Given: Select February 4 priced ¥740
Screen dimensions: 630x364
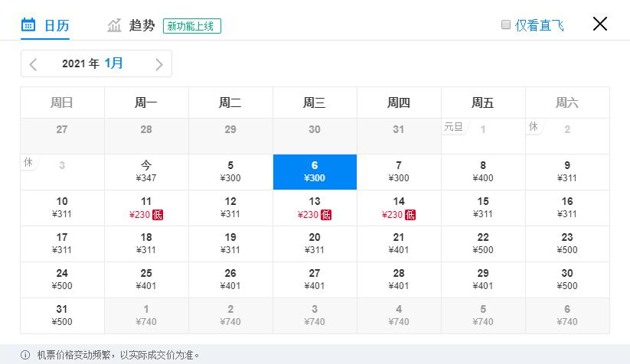Looking at the screenshot, I should coord(399,315).
